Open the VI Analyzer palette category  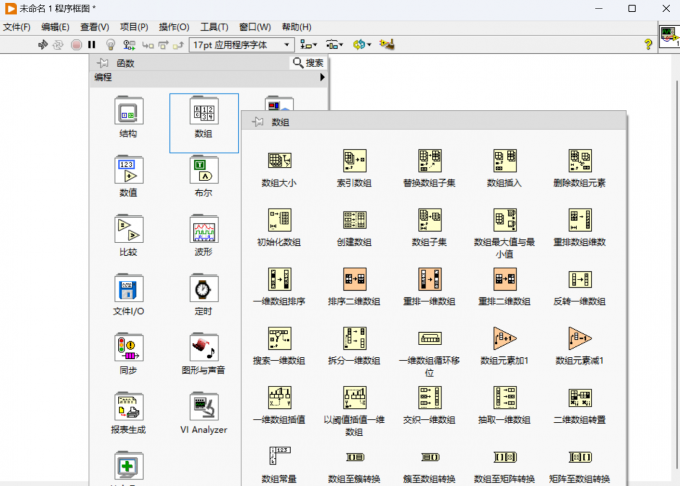tap(204, 407)
